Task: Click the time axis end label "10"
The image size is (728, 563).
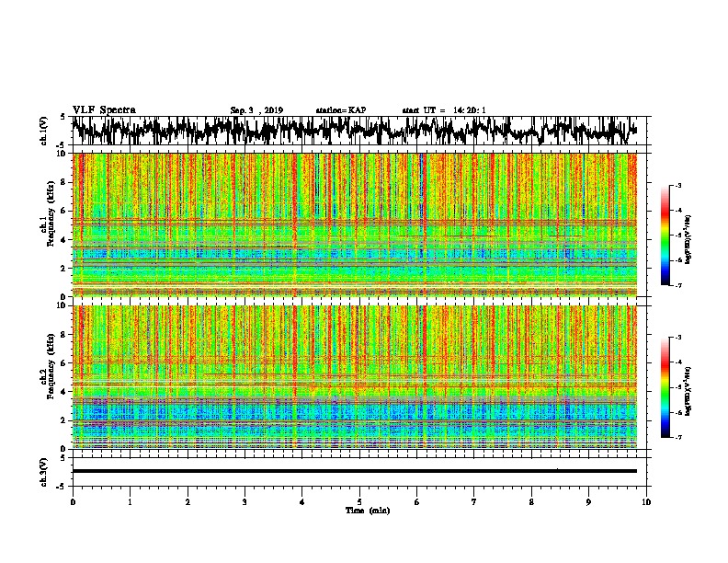Action: point(646,502)
